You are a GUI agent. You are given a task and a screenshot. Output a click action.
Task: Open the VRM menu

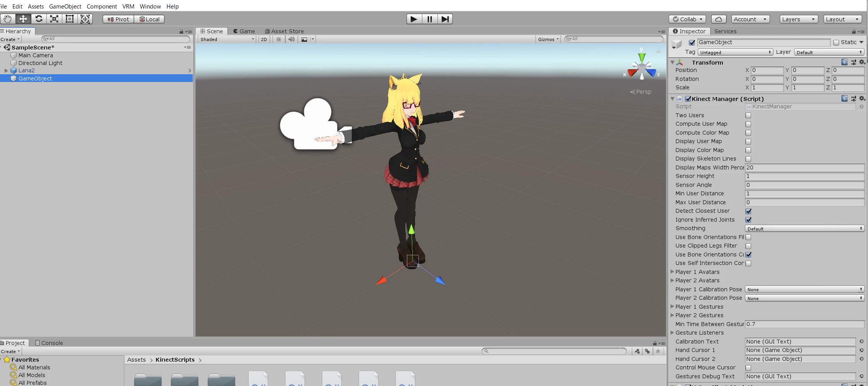point(128,7)
